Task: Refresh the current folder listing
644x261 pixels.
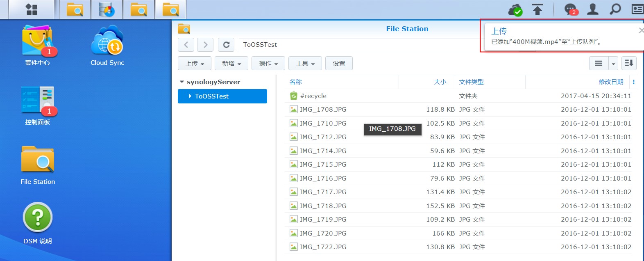Action: pos(226,45)
